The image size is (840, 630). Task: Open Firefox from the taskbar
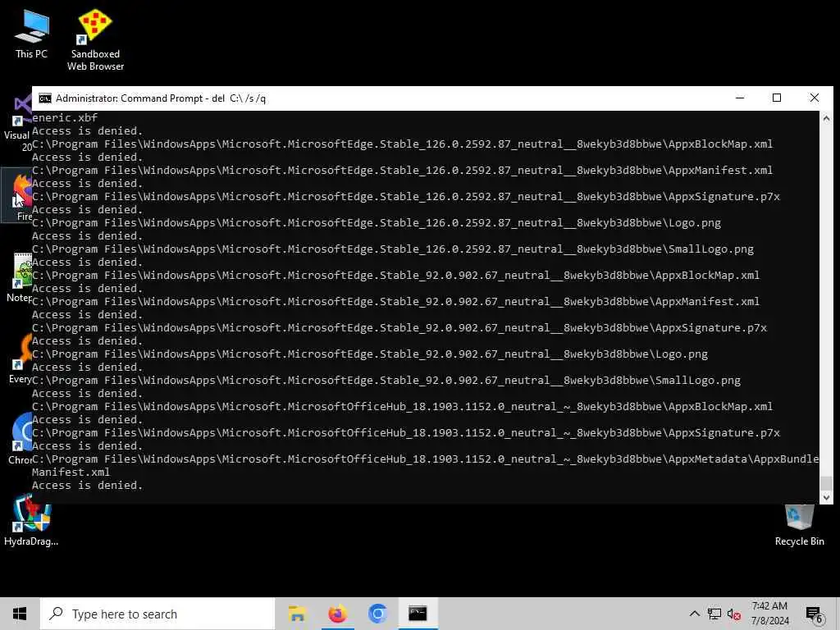coord(337,614)
